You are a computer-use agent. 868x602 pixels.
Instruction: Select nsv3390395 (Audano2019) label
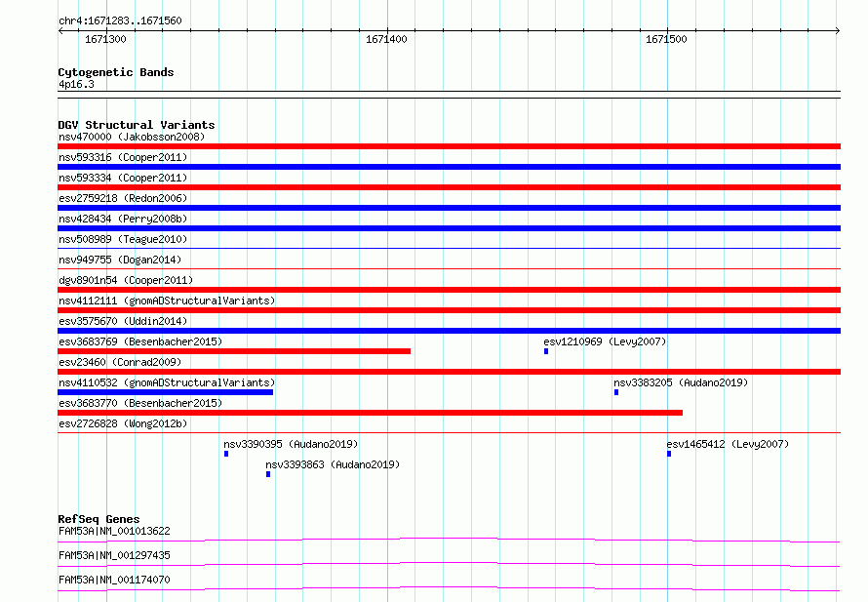[291, 444]
